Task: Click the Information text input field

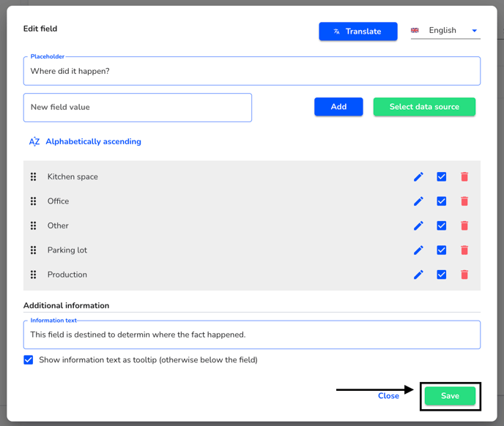Action: (252, 335)
